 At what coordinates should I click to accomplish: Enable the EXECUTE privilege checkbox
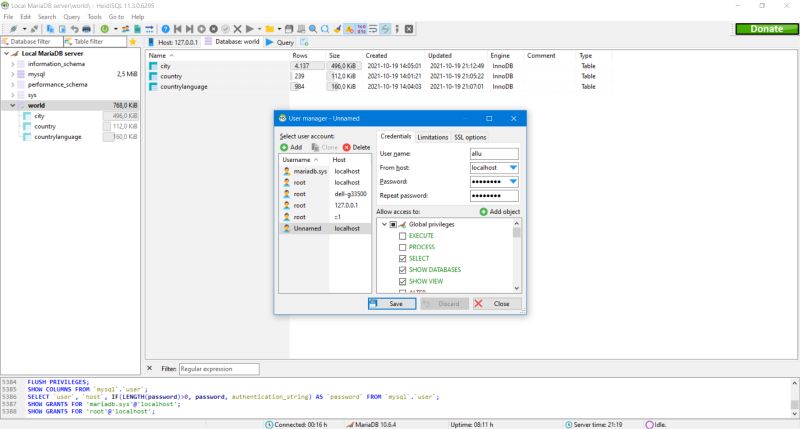[403, 236]
